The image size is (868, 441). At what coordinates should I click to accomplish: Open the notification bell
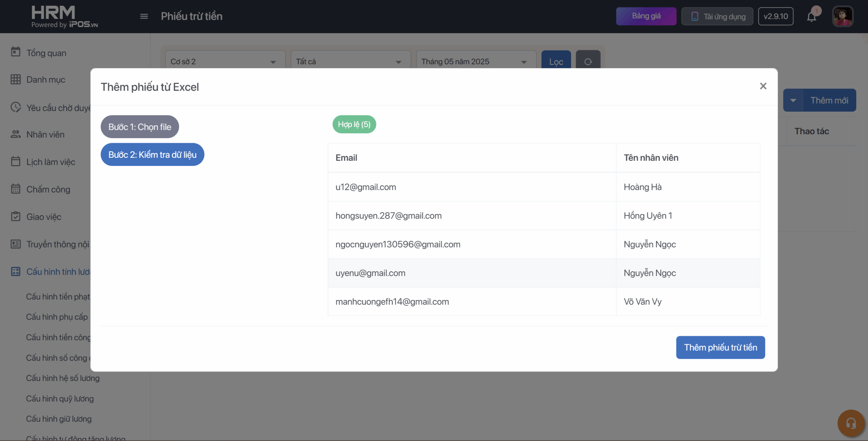[x=811, y=16]
